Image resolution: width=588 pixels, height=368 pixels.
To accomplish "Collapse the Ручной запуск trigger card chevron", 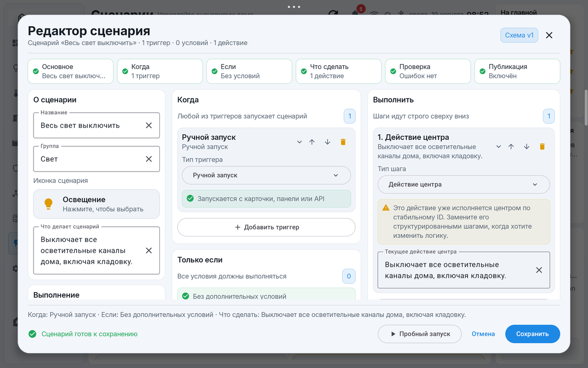I will pyautogui.click(x=300, y=142).
